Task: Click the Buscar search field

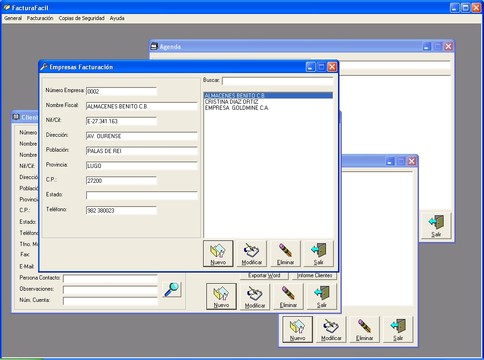Action: point(278,81)
